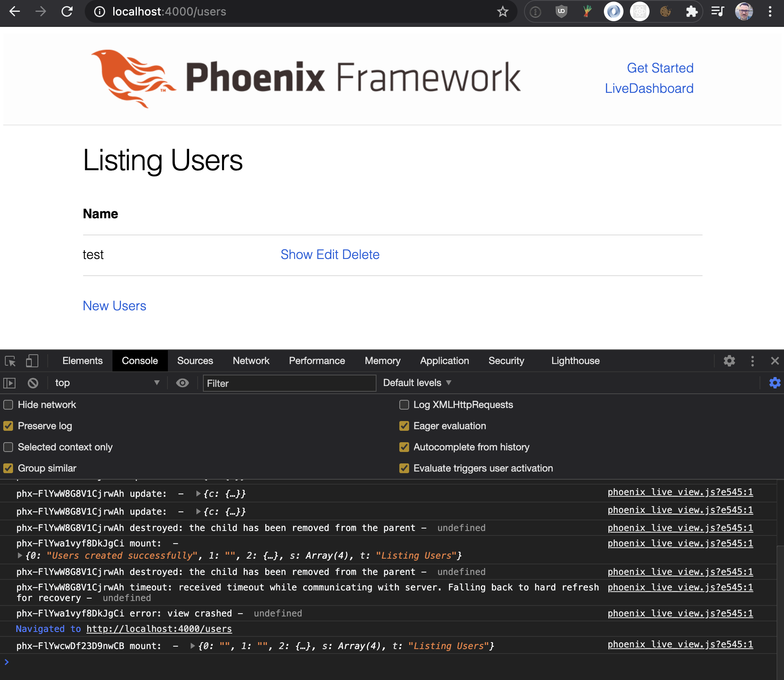Switch to the Application tab
The image size is (784, 680).
pyautogui.click(x=444, y=361)
